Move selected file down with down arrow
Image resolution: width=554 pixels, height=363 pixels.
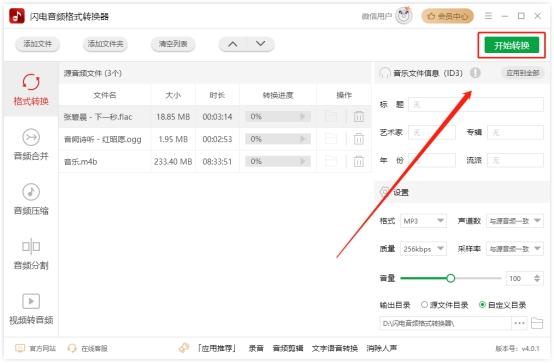pos(261,44)
